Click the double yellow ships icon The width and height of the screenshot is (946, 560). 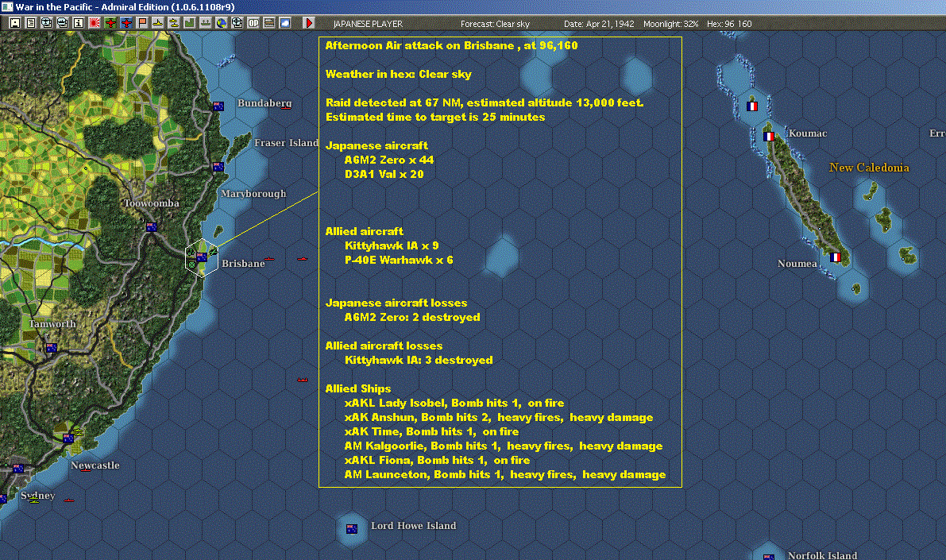click(174, 23)
